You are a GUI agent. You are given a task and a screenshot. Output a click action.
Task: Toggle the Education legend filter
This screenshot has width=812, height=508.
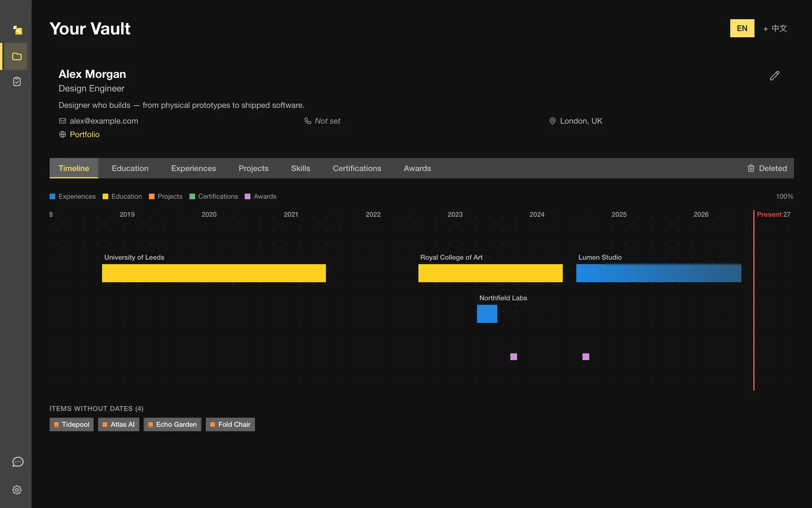click(x=122, y=196)
